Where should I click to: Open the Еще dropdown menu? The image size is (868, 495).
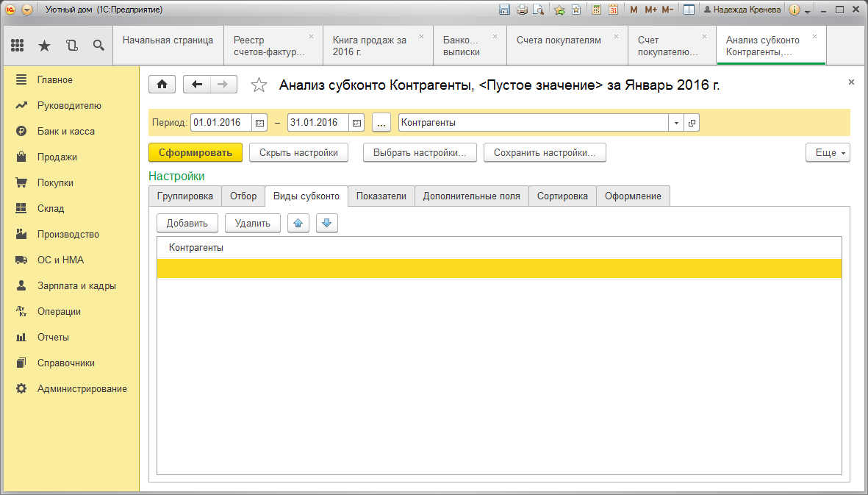(x=828, y=153)
